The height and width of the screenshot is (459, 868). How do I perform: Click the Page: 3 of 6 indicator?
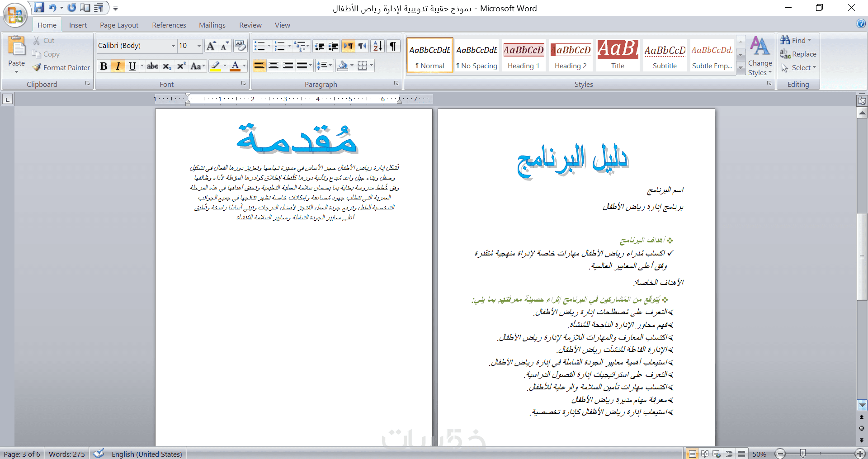[x=22, y=454]
